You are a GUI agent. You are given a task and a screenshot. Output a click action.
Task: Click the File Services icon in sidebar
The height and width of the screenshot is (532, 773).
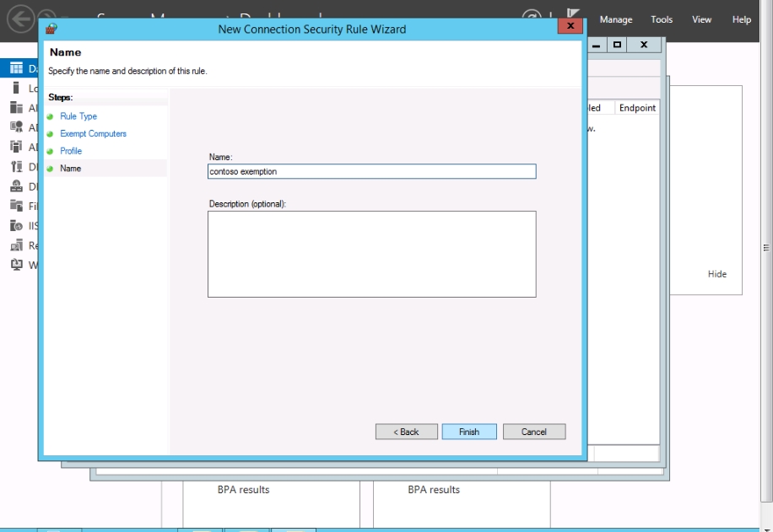pyautogui.click(x=16, y=206)
